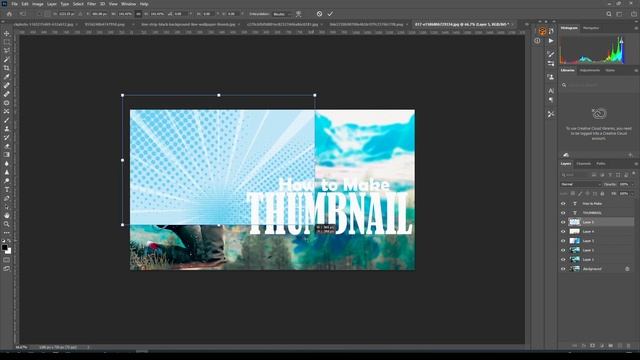Image resolution: width=640 pixels, height=360 pixels.
Task: Open the layer filter Kind dropdown
Action: (575, 175)
